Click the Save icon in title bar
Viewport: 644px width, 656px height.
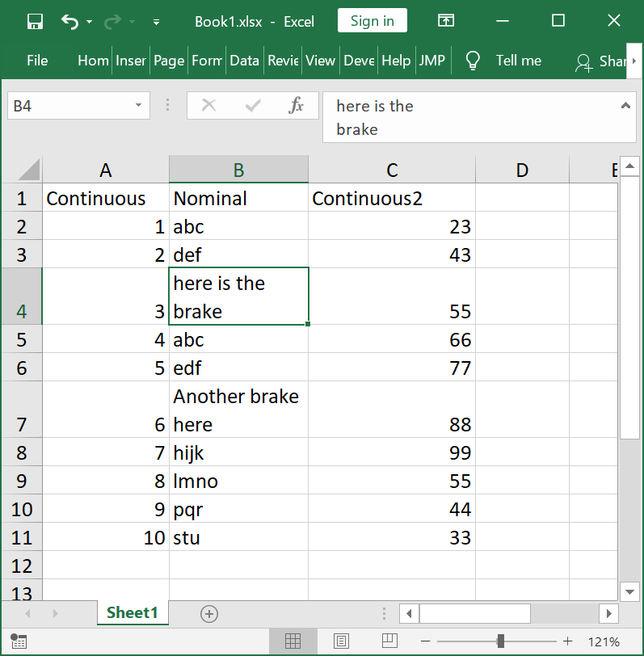coord(35,22)
